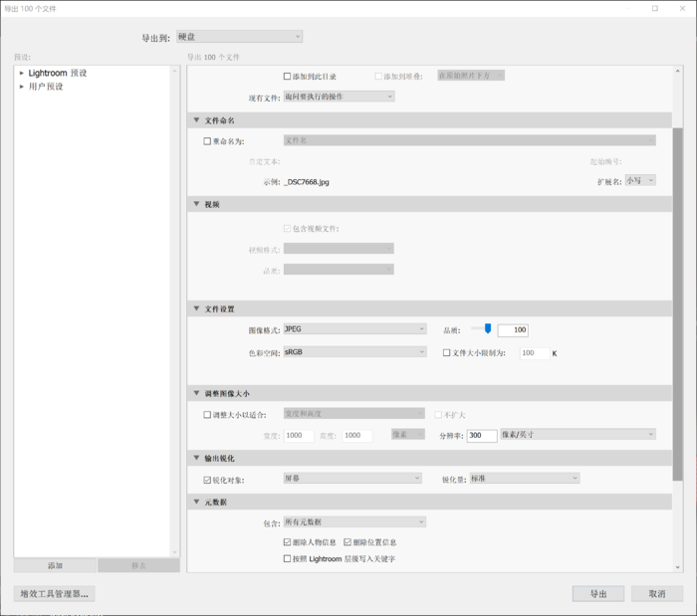The width and height of the screenshot is (697, 616).
Task: Open 增效工具管理器 button
Action: click(x=54, y=594)
